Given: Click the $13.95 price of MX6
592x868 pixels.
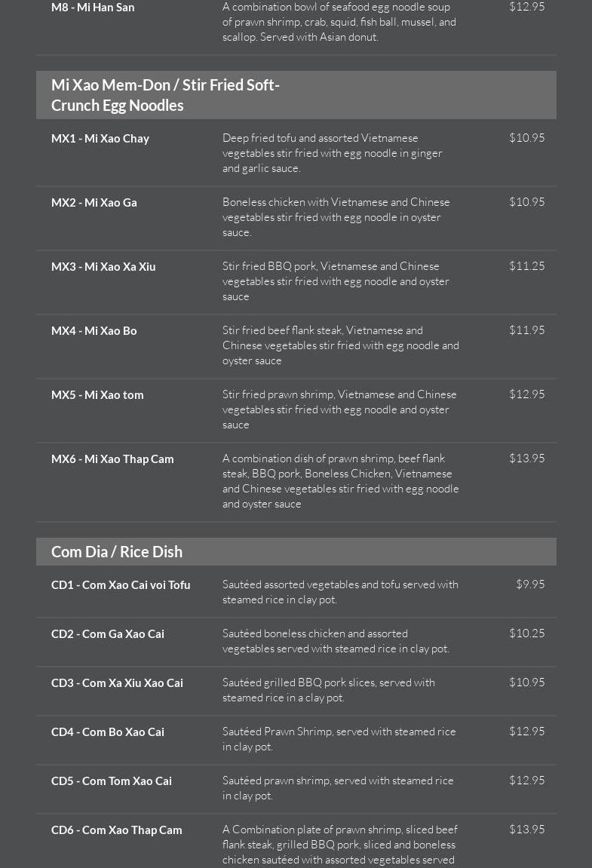Looking at the screenshot, I should 526,459.
